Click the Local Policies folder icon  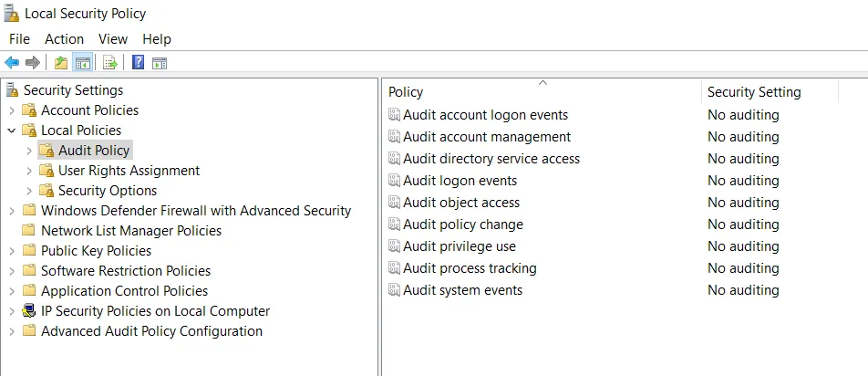(29, 131)
